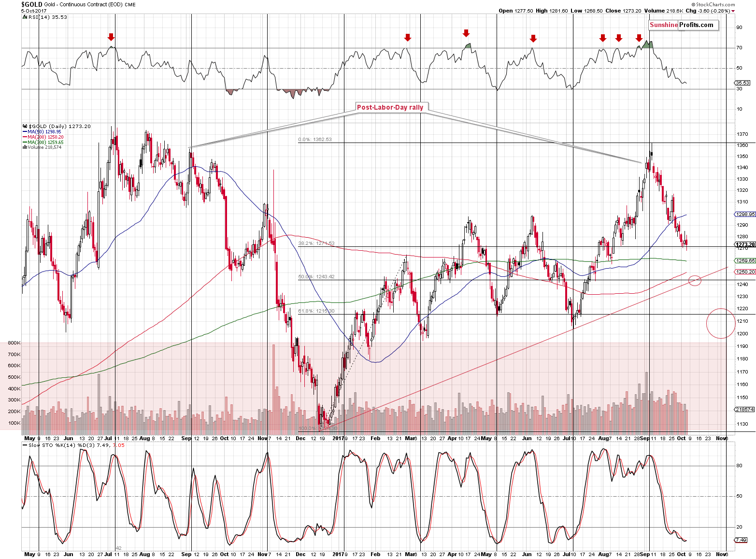The height and width of the screenshot is (559, 756).
Task: Click the 7.49 stochastic value tag
Action: (x=741, y=540)
